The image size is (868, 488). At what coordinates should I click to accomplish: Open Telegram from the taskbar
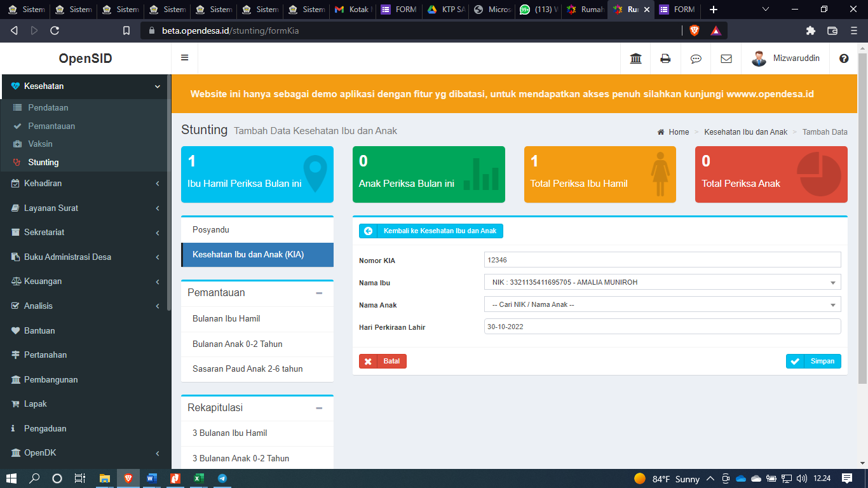[x=222, y=478]
